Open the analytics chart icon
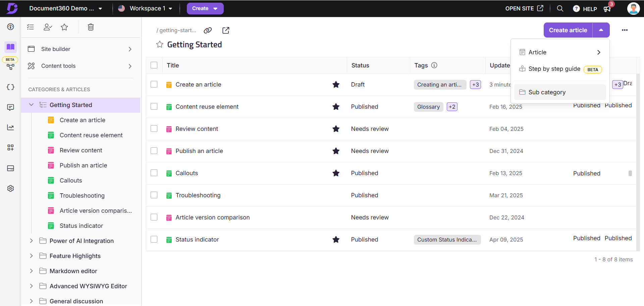The width and height of the screenshot is (644, 306). tap(10, 127)
